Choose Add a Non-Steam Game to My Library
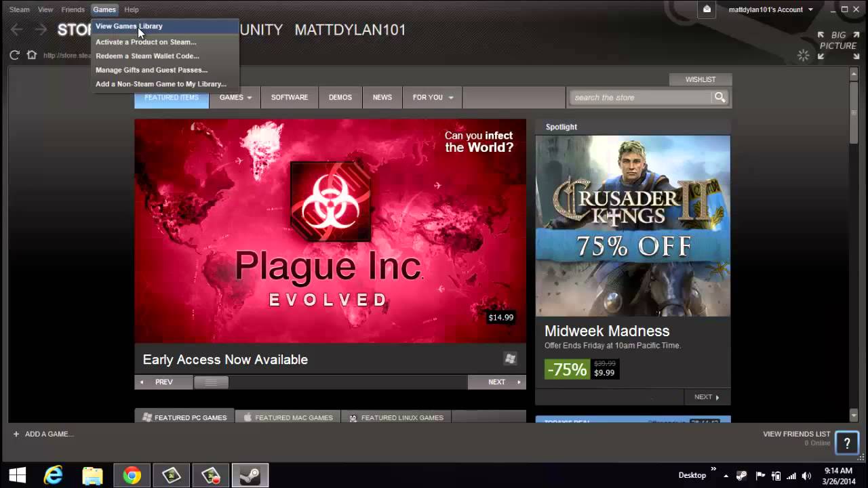 pyautogui.click(x=165, y=84)
